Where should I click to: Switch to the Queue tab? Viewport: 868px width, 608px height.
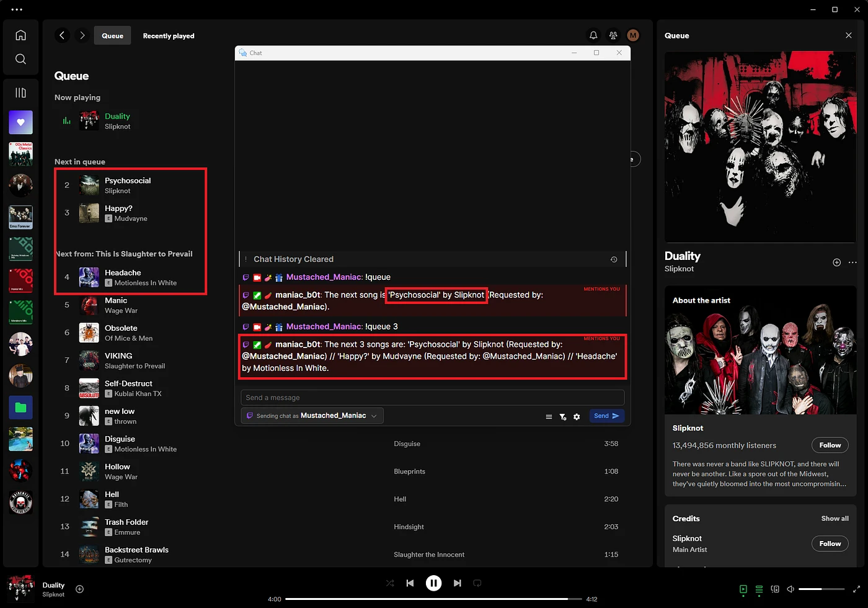click(x=112, y=35)
